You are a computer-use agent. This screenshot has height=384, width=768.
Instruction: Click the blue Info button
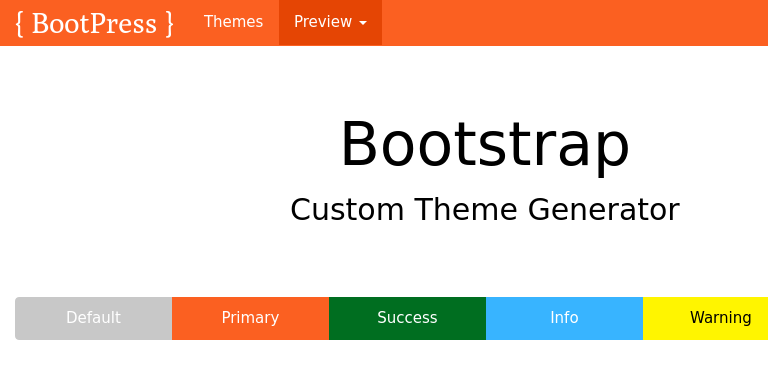pos(564,318)
